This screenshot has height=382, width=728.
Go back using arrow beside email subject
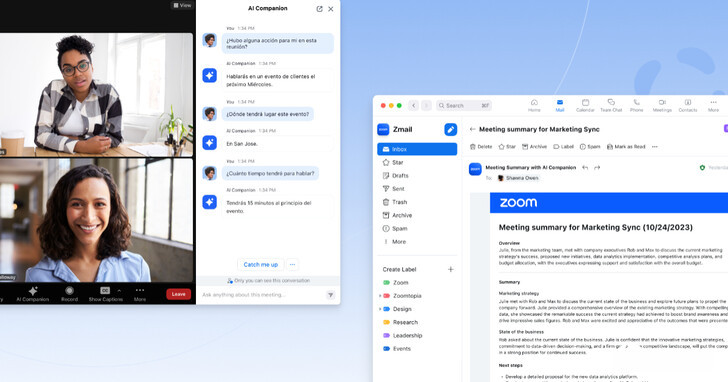[x=473, y=129]
